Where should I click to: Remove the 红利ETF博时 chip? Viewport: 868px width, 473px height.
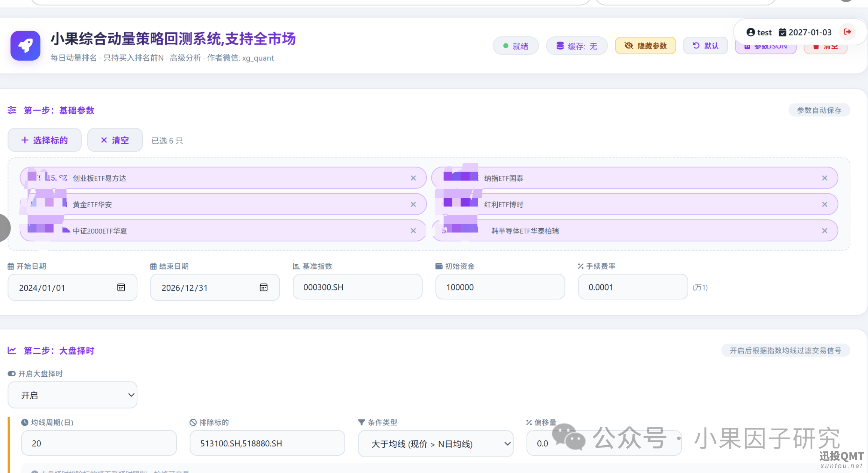(x=825, y=204)
